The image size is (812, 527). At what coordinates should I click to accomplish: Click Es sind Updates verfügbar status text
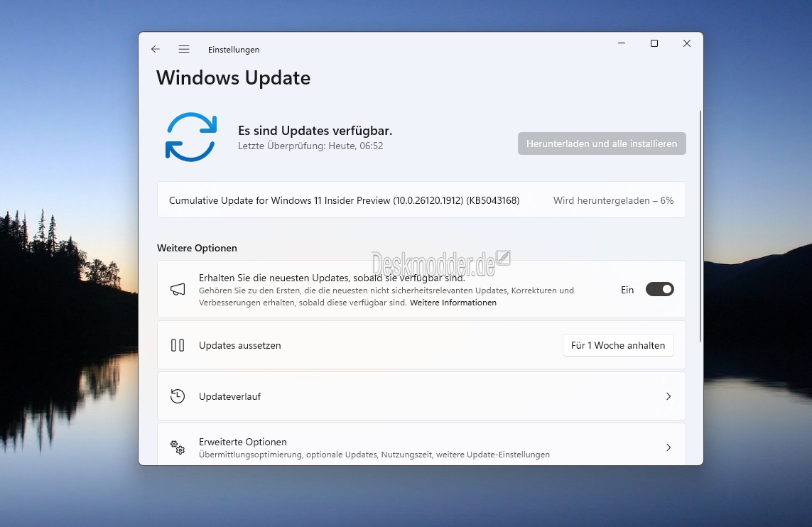tap(315, 131)
